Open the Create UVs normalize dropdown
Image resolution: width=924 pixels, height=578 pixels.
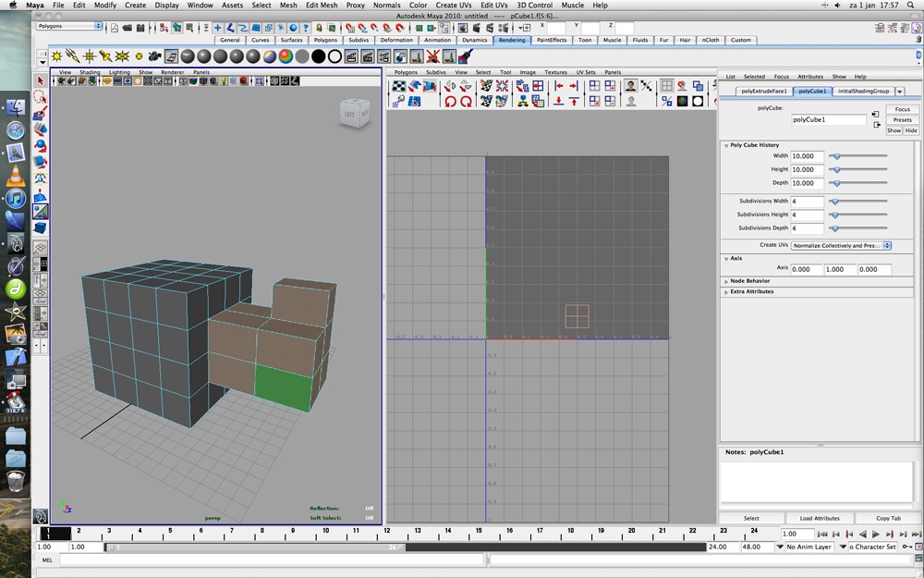tap(841, 245)
